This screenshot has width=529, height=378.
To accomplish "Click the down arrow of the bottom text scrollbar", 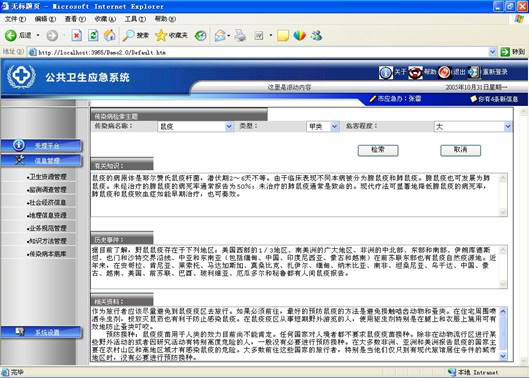I will click(x=503, y=356).
